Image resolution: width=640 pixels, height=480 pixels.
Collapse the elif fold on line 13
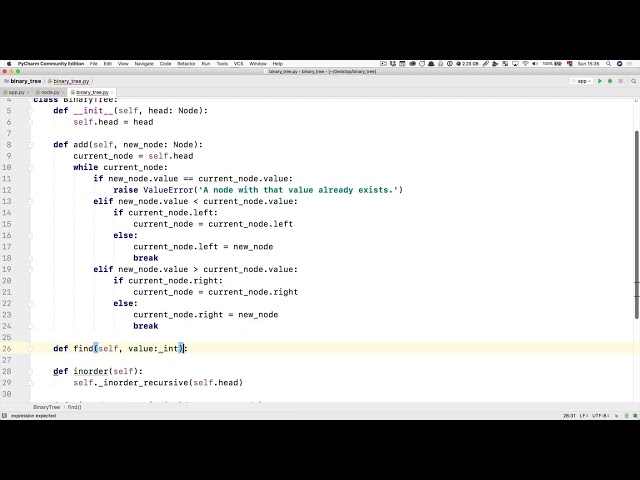pyautogui.click(x=30, y=201)
